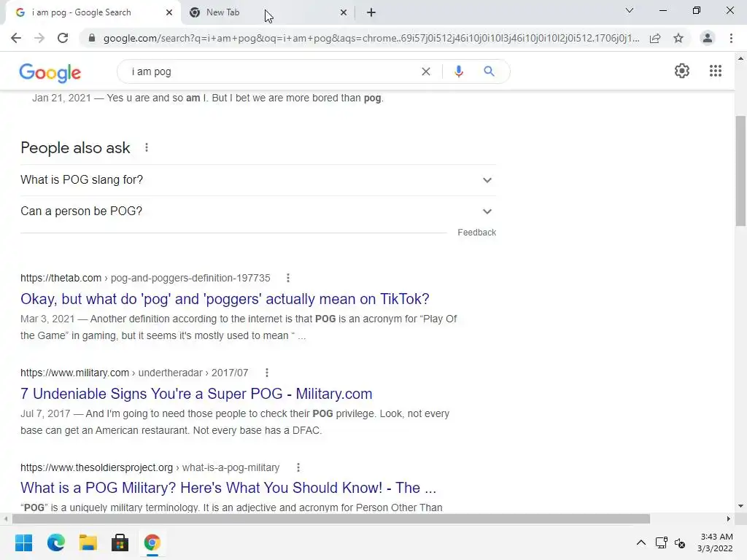Open File Explorer from taskbar
The image size is (747, 560).
point(88,542)
